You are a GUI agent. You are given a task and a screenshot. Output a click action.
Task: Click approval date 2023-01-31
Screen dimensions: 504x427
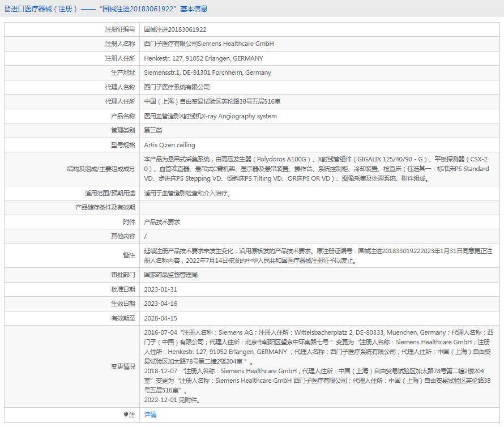tap(160, 289)
